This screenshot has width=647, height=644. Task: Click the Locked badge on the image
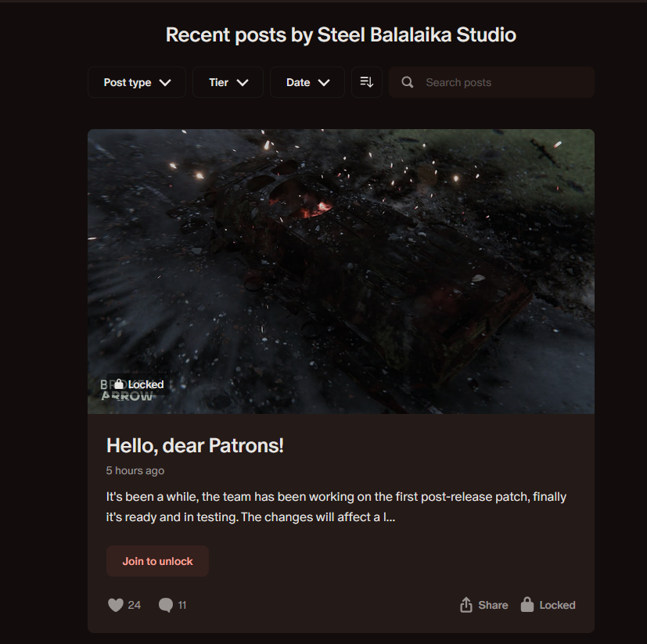coord(138,384)
